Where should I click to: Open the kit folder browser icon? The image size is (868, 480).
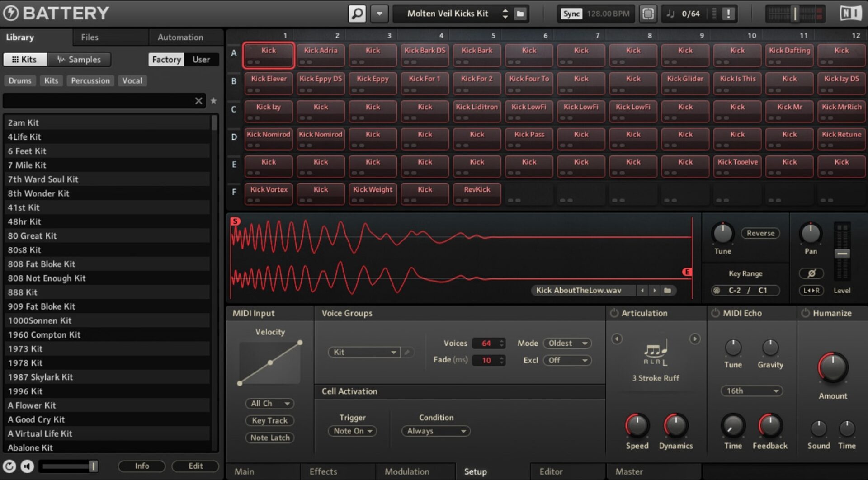[520, 14]
